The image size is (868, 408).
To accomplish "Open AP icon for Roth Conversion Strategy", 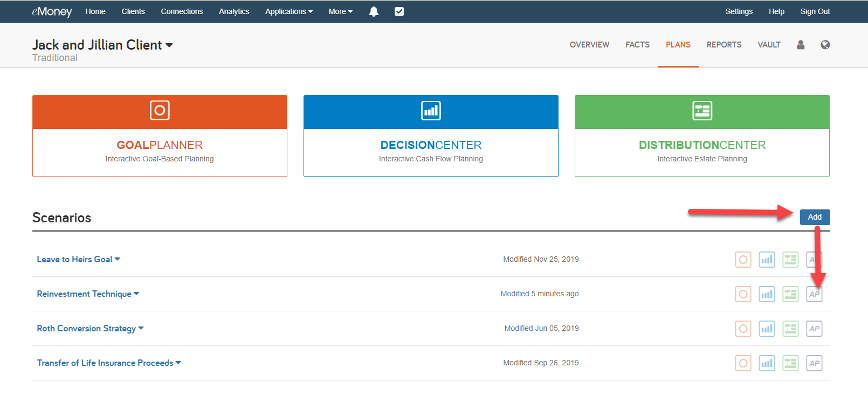I will pyautogui.click(x=814, y=329).
